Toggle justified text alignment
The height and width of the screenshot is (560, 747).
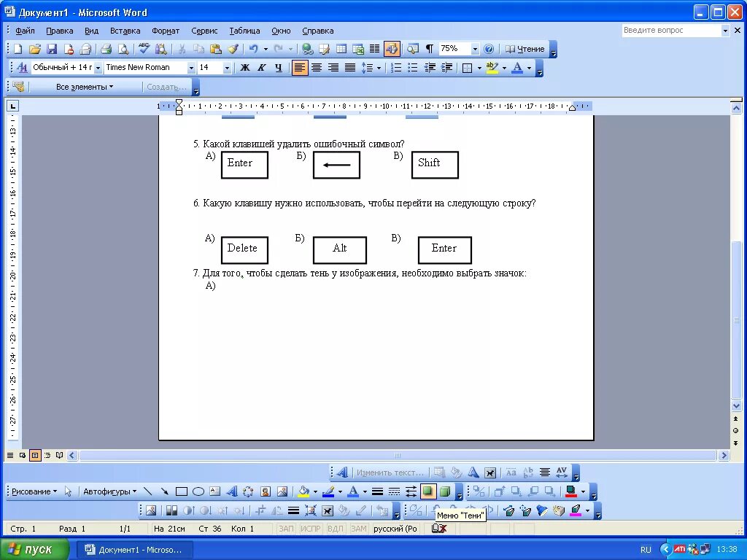[x=350, y=68]
